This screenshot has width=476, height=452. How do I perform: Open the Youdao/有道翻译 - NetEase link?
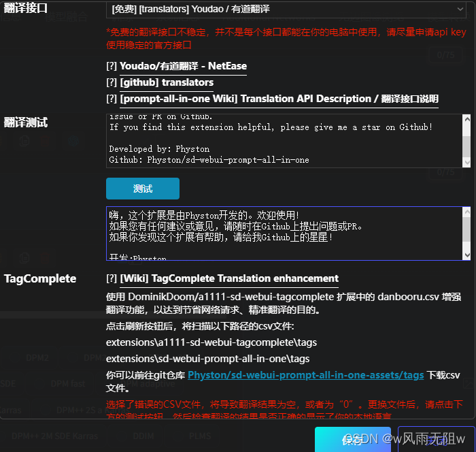[x=183, y=66]
